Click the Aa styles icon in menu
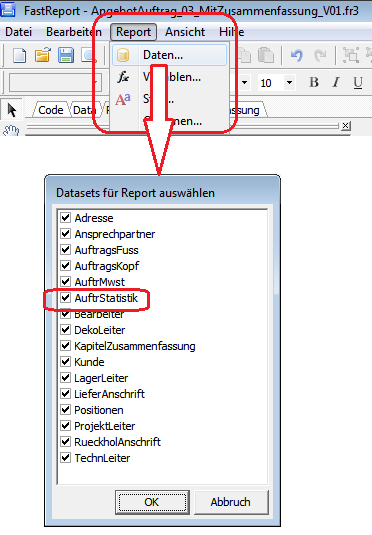372x535 pixels. (123, 99)
